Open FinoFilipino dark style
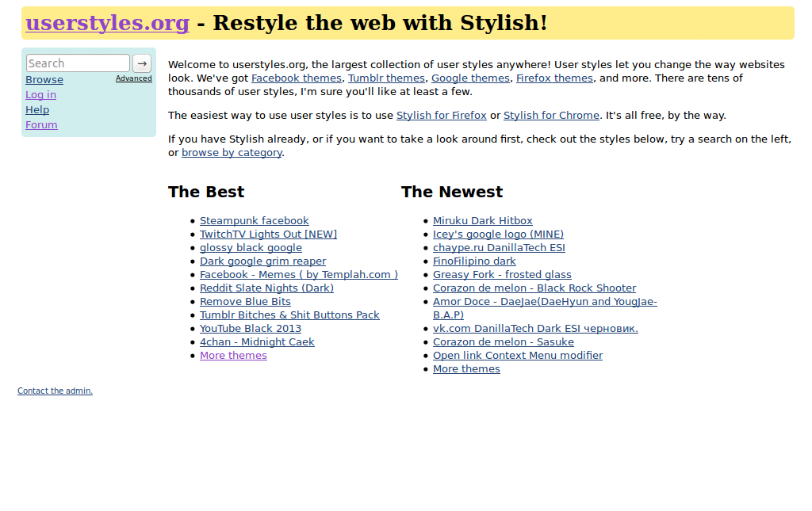 tap(474, 261)
